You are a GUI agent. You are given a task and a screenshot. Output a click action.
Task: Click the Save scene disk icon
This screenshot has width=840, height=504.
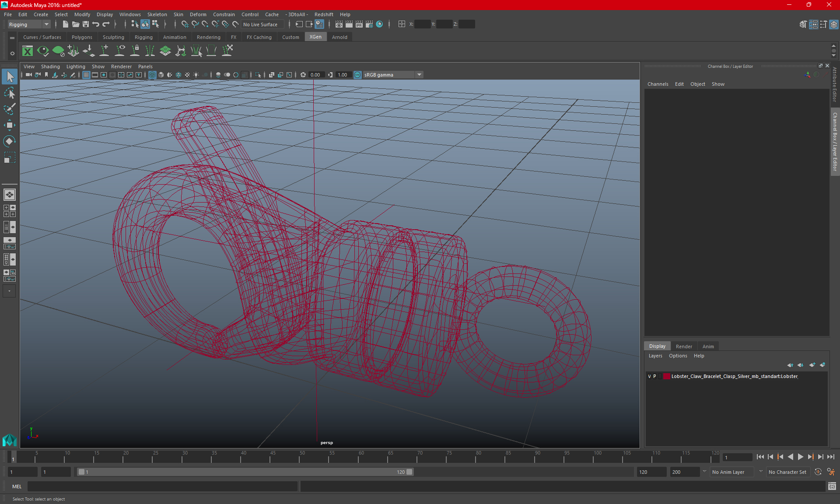[x=86, y=24]
